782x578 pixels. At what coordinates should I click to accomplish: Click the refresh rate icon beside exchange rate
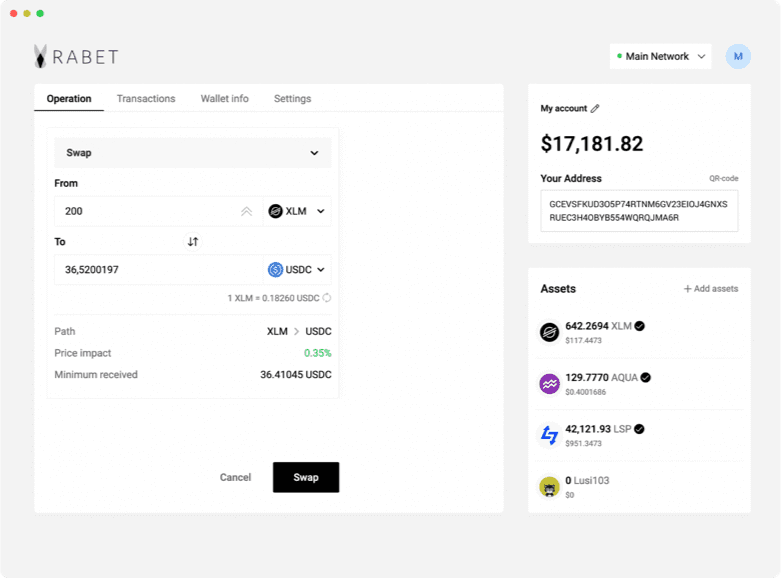[x=327, y=298]
